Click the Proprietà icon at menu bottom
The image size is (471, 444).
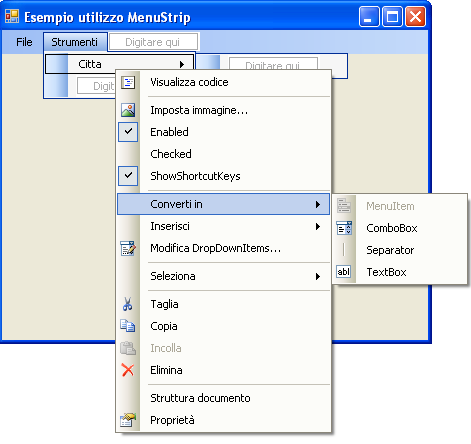[x=128, y=420]
